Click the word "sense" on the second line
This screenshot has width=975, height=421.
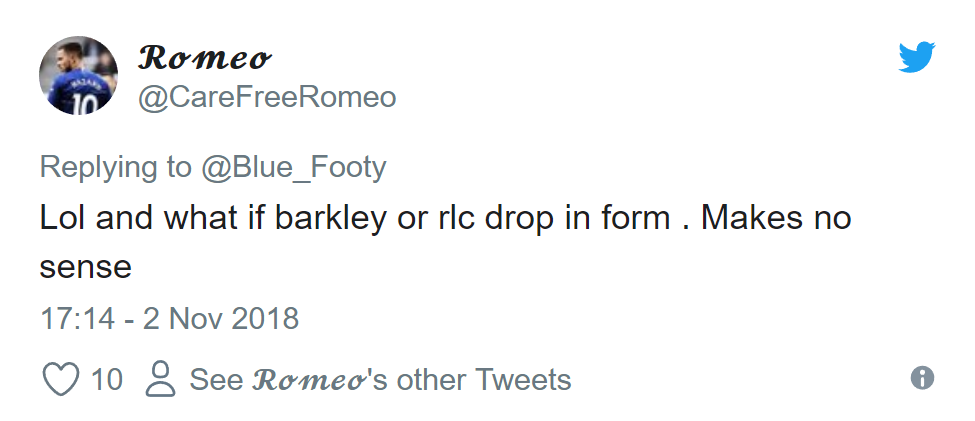point(86,267)
